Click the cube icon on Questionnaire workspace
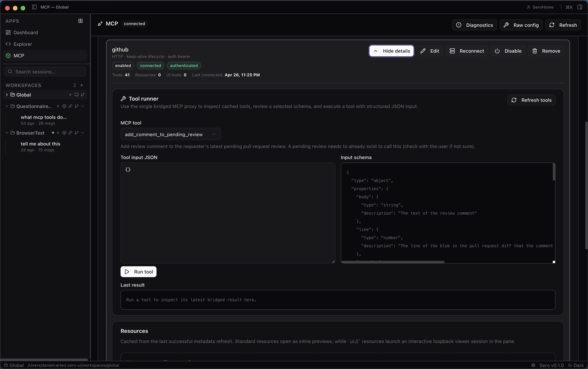 point(64,106)
